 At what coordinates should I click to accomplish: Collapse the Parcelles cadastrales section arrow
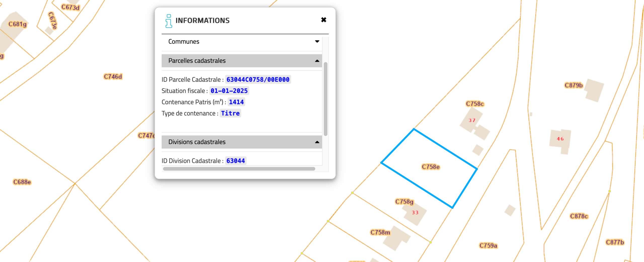(317, 61)
